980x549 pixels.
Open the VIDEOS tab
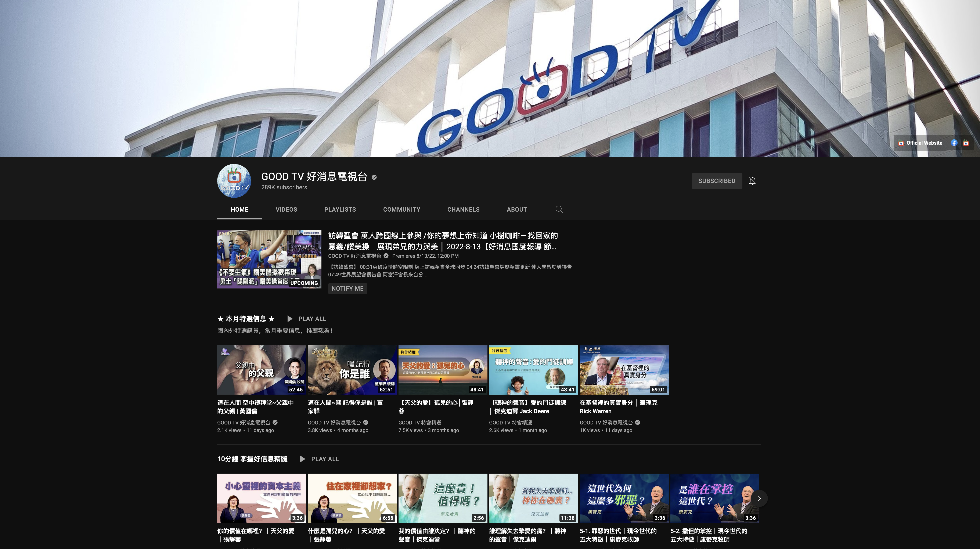(286, 210)
